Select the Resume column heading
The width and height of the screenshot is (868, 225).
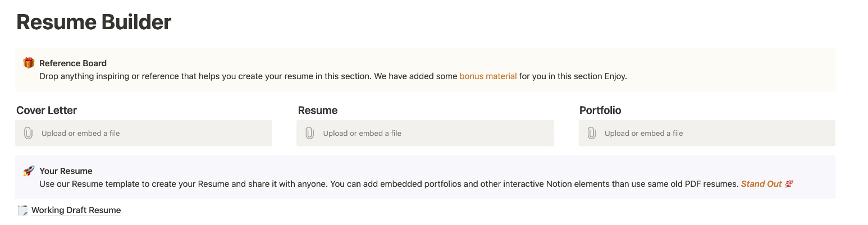(x=318, y=110)
